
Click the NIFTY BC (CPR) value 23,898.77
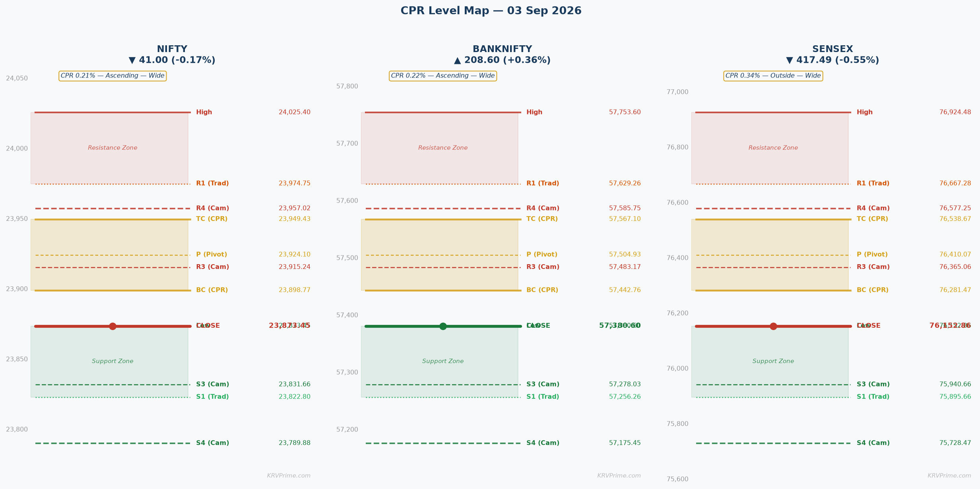point(295,290)
